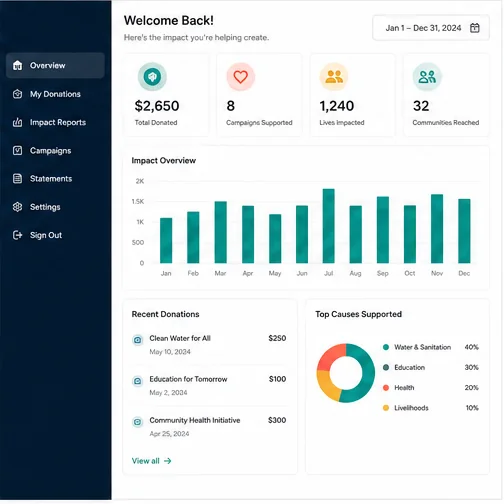
Task: Click the Aug bar in the chart
Action: pos(355,234)
